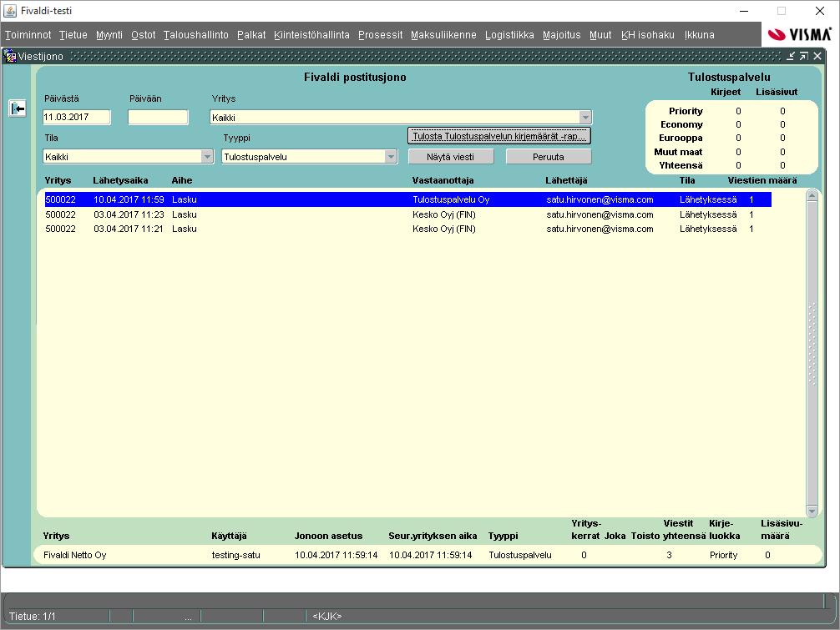Click the Näytä viesti button
This screenshot has width=840, height=630.
pos(450,157)
